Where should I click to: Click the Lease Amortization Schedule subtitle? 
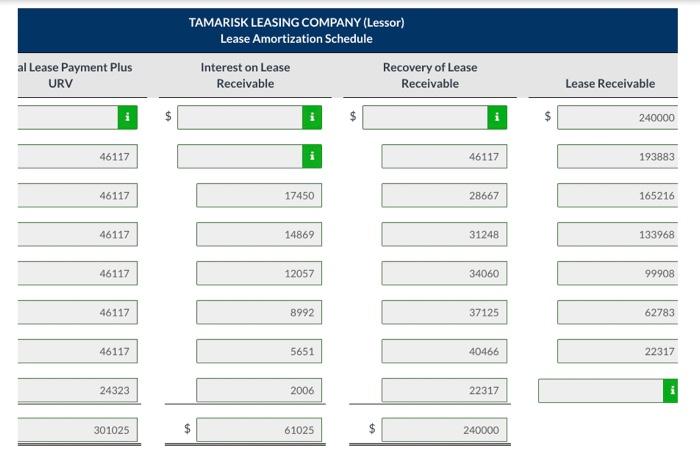pyautogui.click(x=296, y=39)
